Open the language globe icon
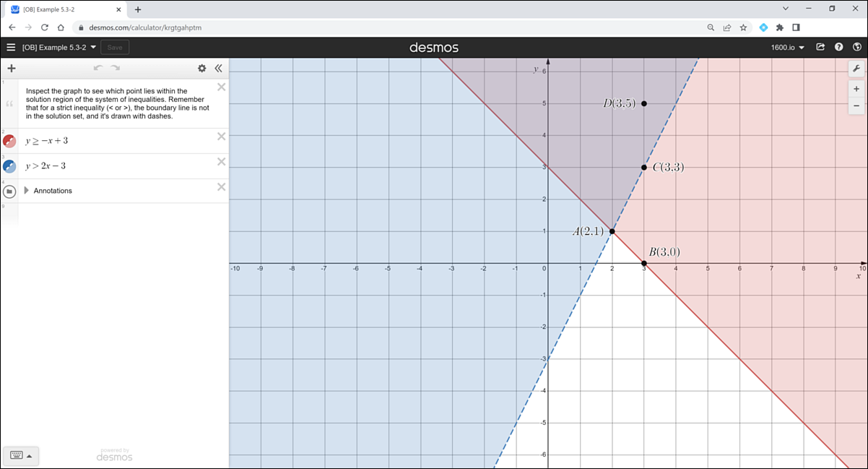The width and height of the screenshot is (868, 469). pos(857,48)
